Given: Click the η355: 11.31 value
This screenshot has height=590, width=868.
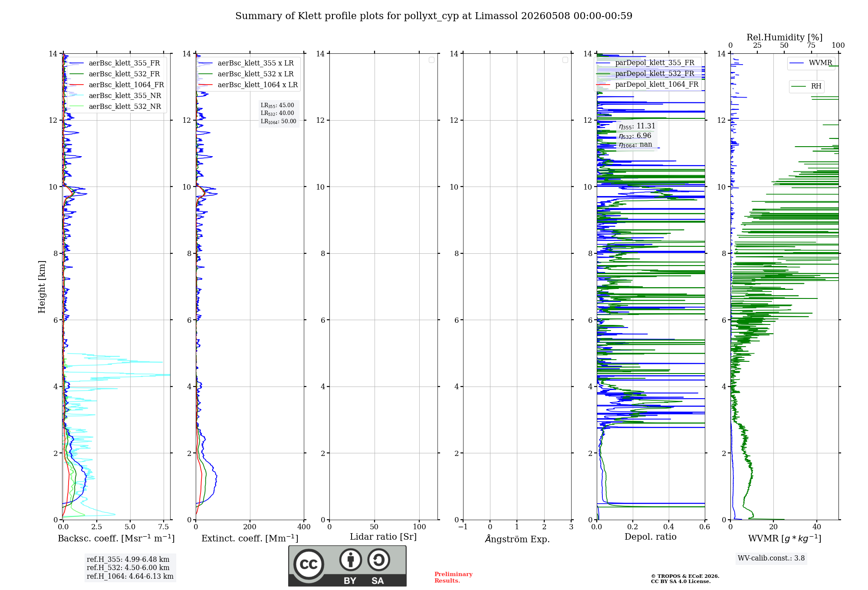Looking at the screenshot, I should point(637,126).
